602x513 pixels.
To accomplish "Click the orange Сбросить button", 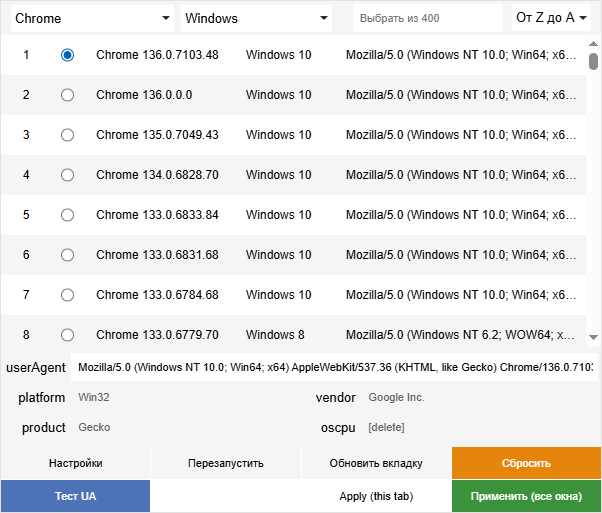I will click(526, 463).
